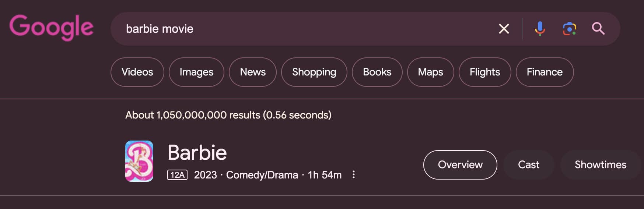This screenshot has height=209, width=644.
Task: Select the Books filter
Action: 377,72
